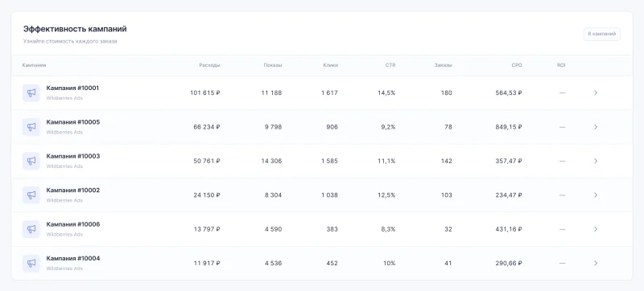Viewport: 644px width, 291px height.
Task: Open the Кампания #10002 name link
Action: click(x=73, y=191)
